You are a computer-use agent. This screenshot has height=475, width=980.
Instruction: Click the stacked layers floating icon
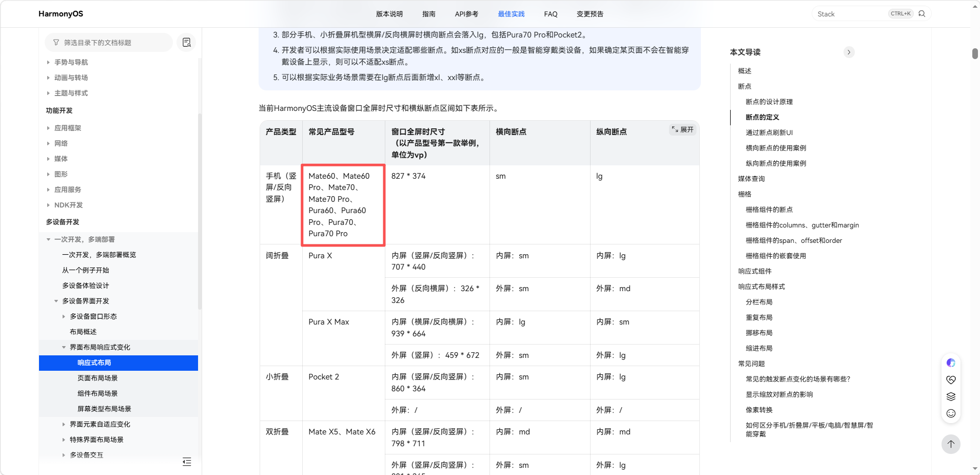click(951, 396)
